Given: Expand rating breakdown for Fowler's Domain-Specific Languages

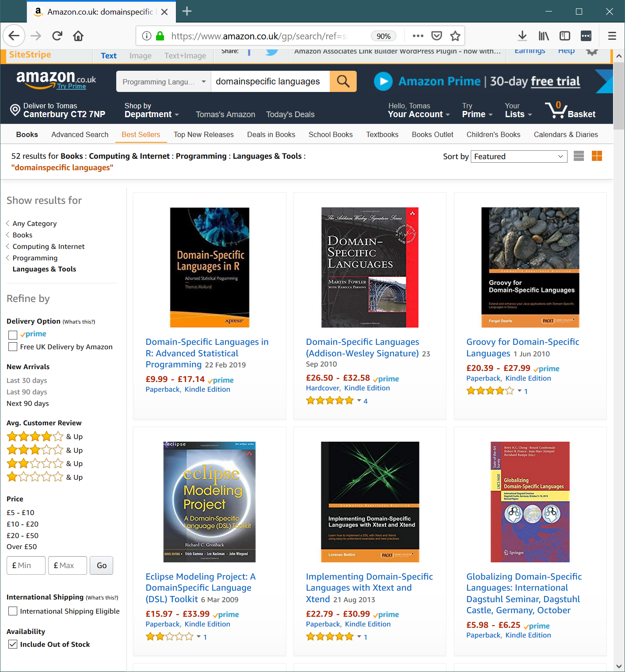Looking at the screenshot, I should pos(359,401).
